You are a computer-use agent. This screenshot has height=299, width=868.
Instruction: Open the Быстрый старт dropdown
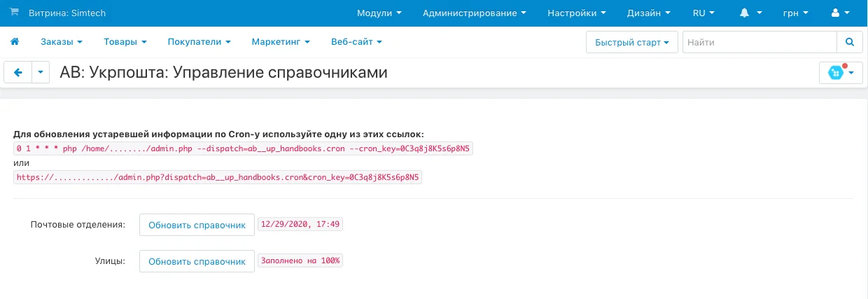click(631, 42)
